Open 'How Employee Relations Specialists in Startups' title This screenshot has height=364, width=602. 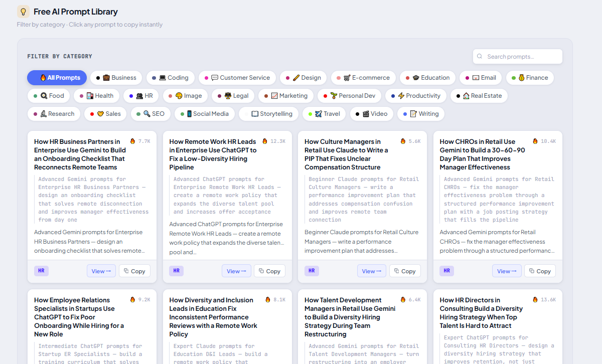[79, 317]
